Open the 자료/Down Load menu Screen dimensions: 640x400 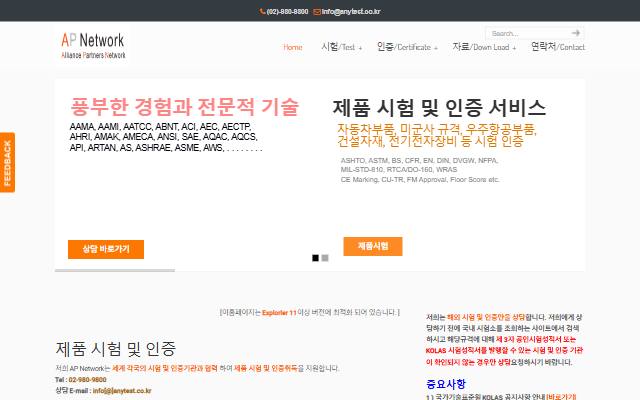pyautogui.click(x=481, y=47)
